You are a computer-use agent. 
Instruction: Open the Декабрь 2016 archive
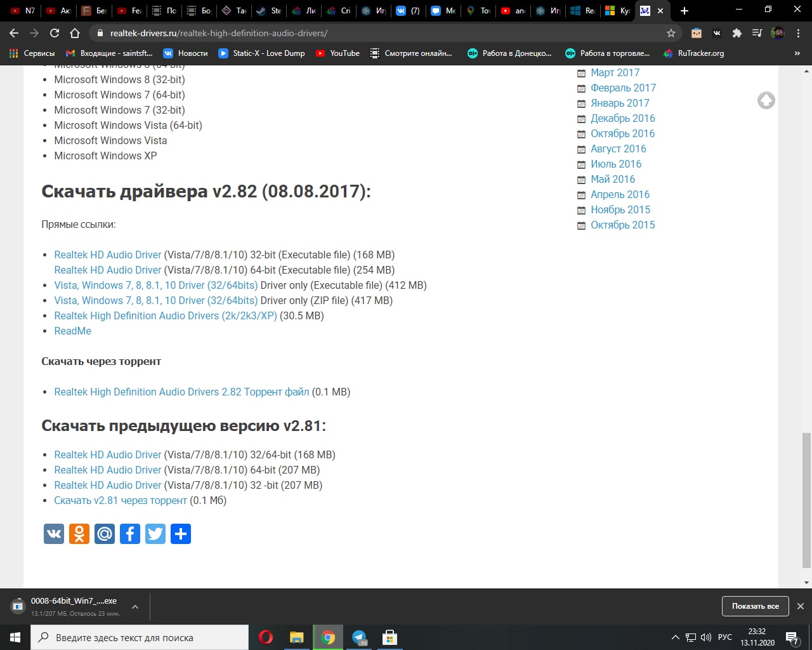coord(622,118)
